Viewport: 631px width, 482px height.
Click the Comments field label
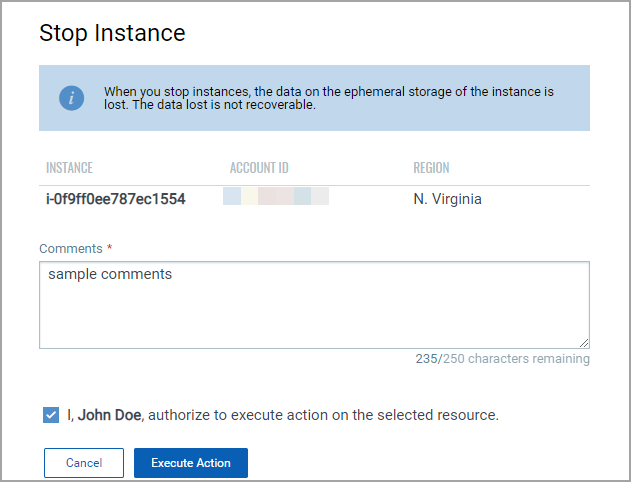[x=71, y=248]
